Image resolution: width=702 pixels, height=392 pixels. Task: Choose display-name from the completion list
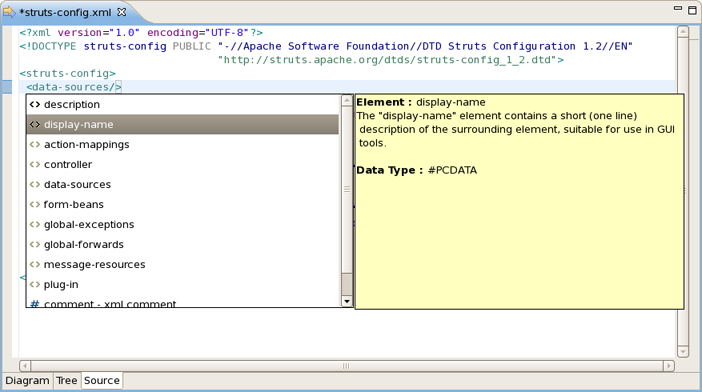[183, 124]
